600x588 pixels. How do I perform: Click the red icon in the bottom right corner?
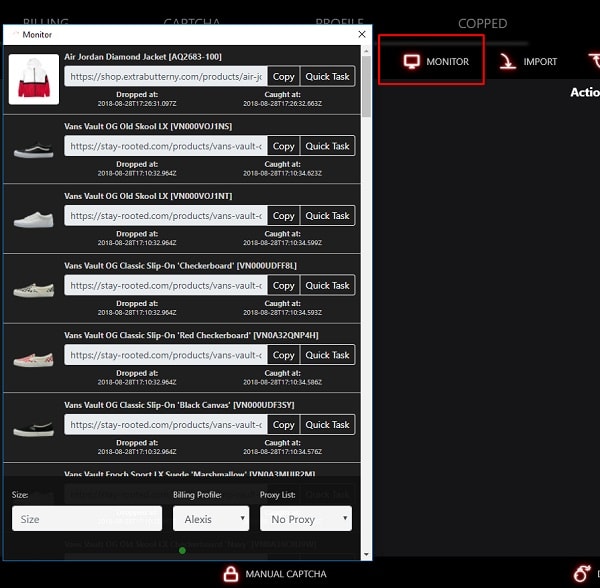(x=581, y=573)
